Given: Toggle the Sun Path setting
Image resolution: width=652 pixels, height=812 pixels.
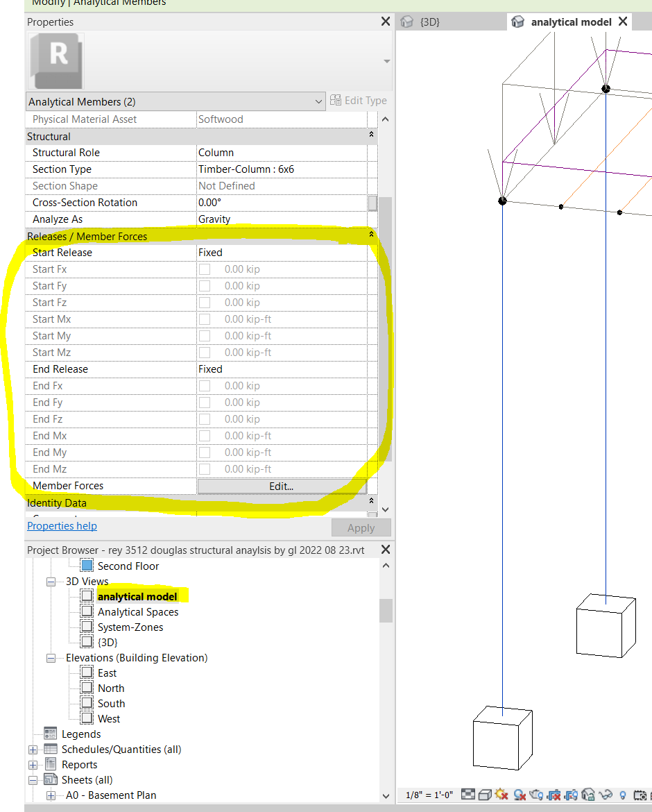Looking at the screenshot, I should tap(500, 795).
